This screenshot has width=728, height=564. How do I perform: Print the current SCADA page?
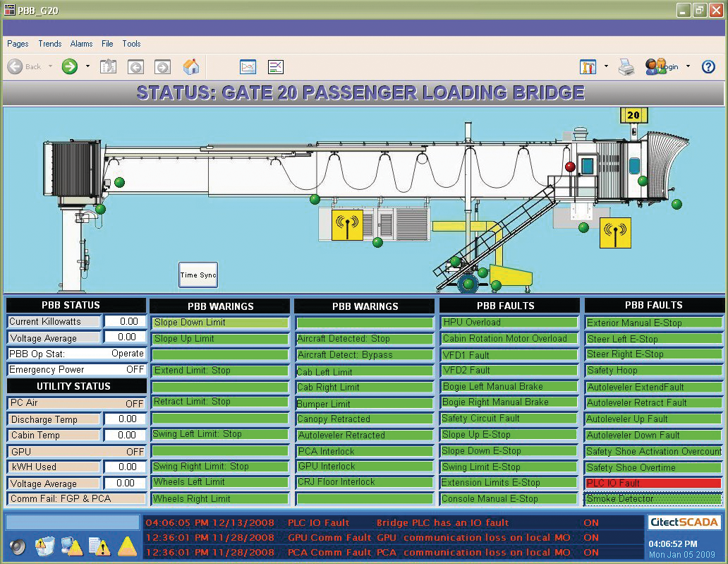click(x=628, y=67)
